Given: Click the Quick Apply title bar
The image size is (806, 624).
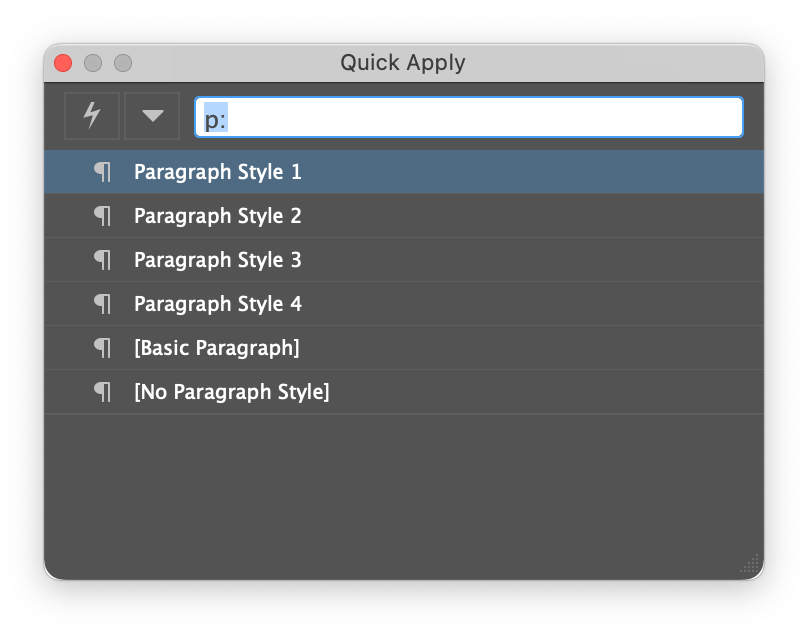Looking at the screenshot, I should coord(402,63).
